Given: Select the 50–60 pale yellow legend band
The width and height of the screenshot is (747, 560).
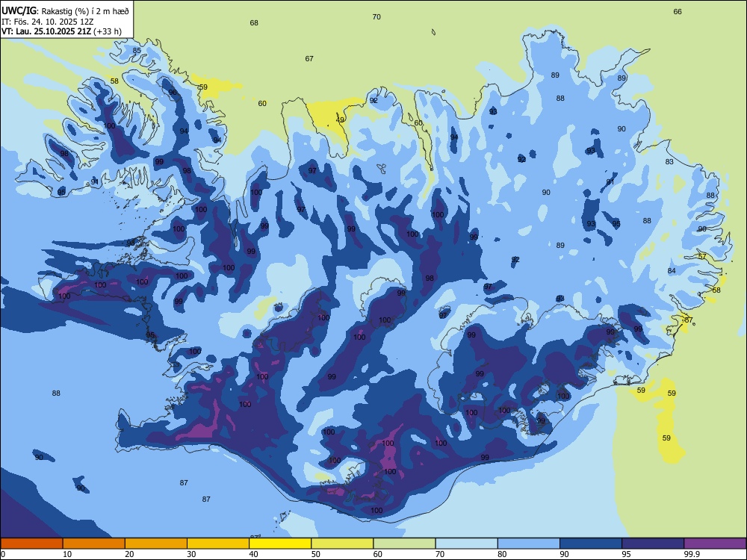Looking at the screenshot, I should click(342, 544).
